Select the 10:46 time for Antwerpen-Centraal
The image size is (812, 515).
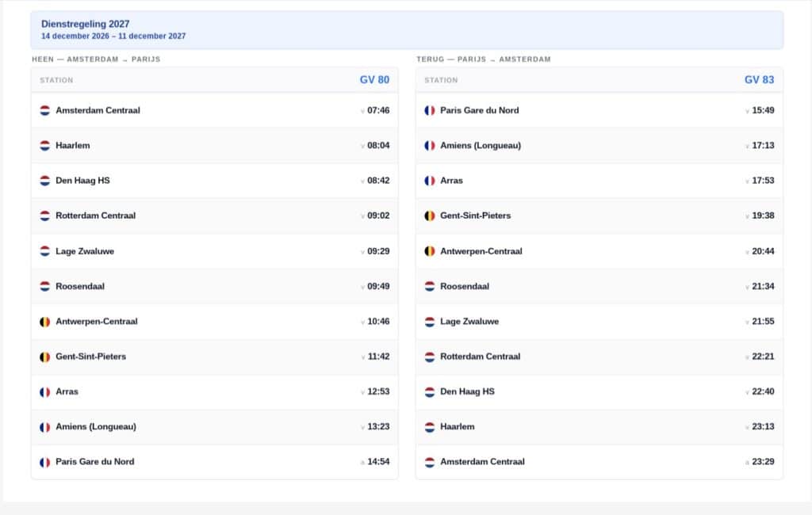378,322
